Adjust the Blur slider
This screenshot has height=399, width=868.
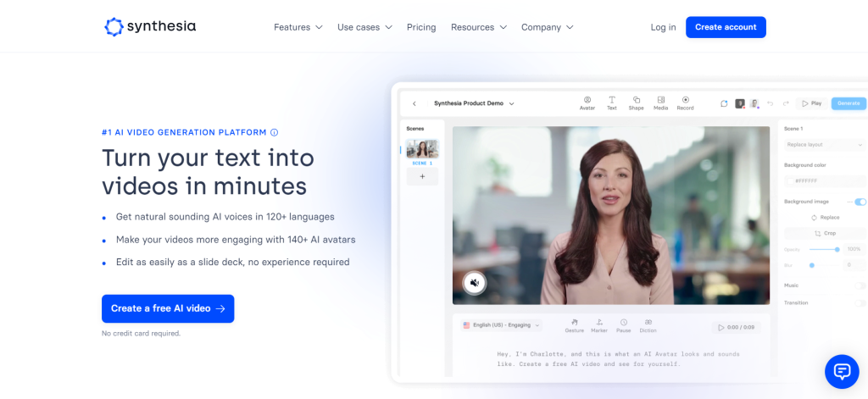(x=825, y=265)
